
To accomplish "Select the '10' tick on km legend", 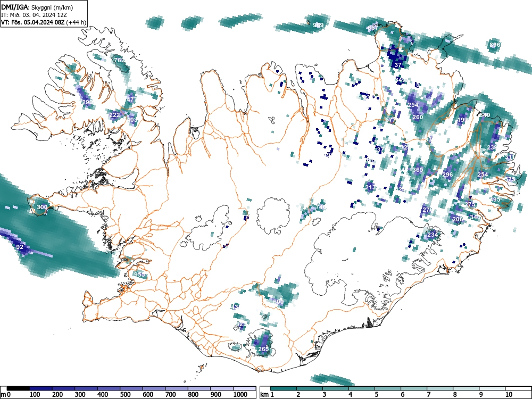I will 508,394.
